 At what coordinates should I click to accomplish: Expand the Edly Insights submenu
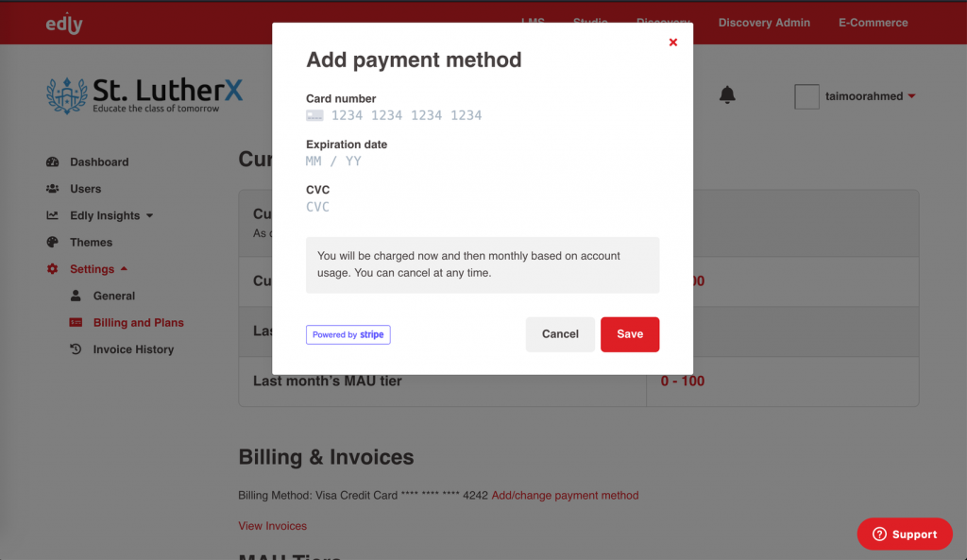pos(149,216)
